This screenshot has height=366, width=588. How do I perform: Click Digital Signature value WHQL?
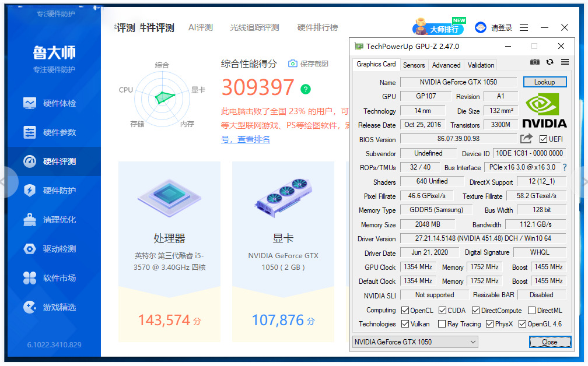tap(540, 252)
